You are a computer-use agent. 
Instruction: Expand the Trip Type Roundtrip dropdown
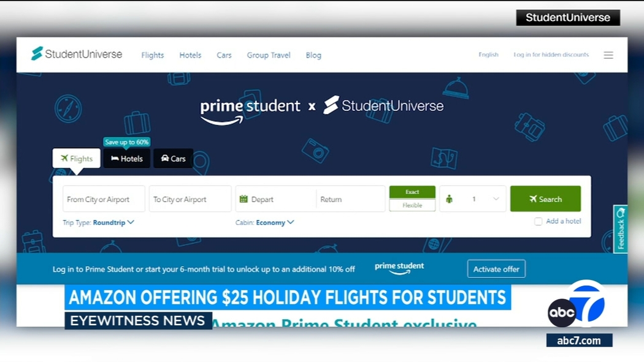113,222
